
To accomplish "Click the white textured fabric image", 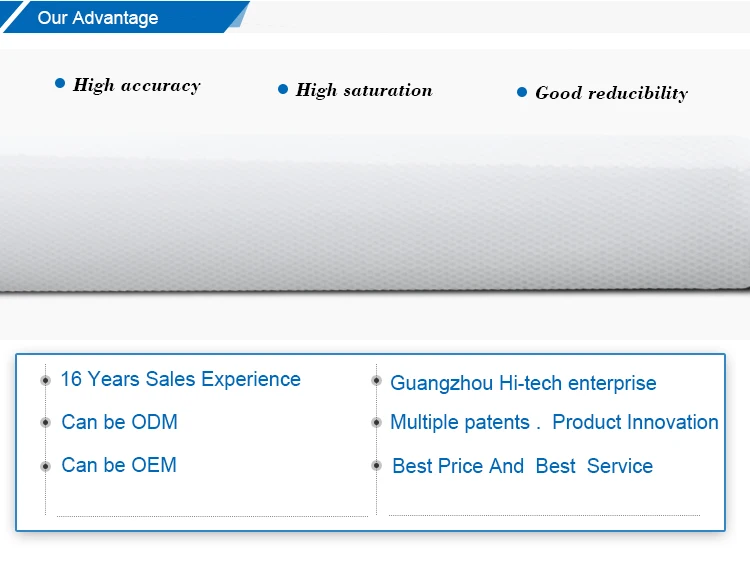I will click(x=375, y=225).
